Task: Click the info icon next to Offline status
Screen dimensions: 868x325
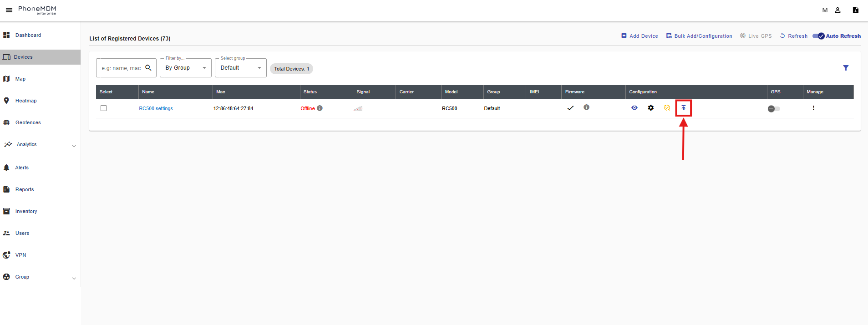Action: tap(320, 108)
